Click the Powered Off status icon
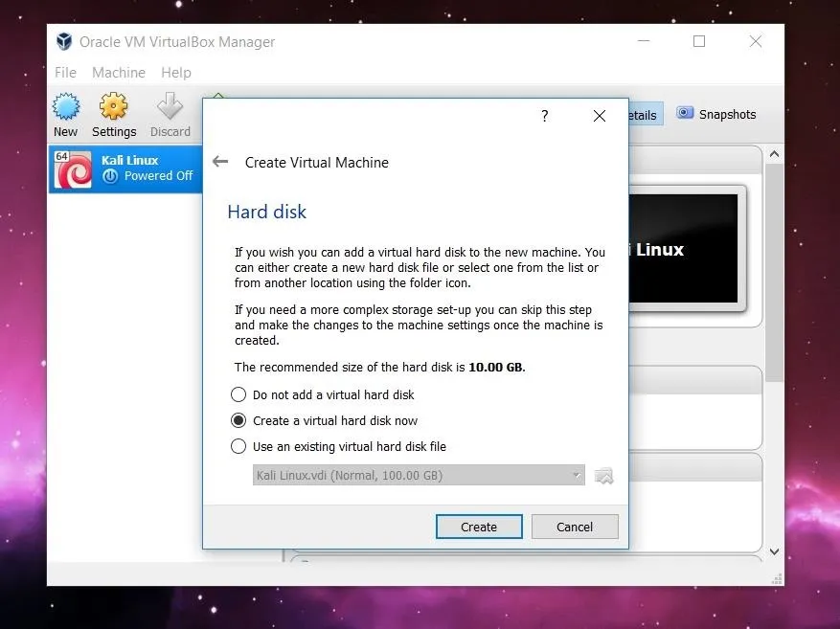Screen dimensions: 840x629 110,176
